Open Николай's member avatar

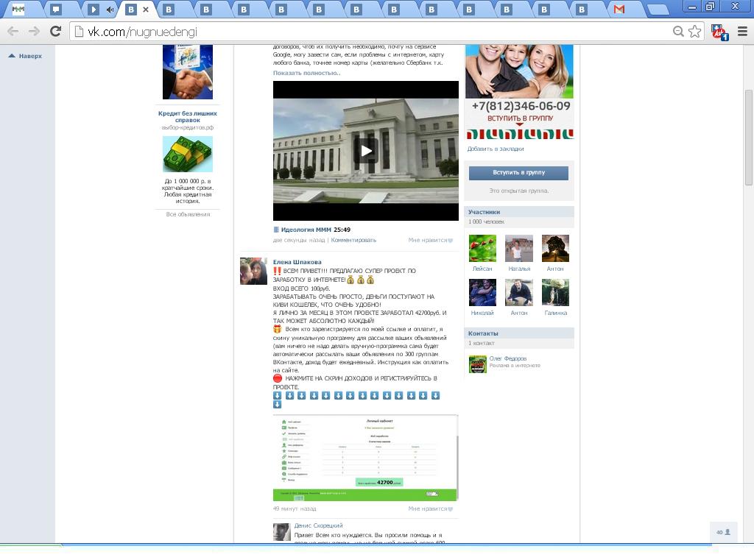[482, 292]
